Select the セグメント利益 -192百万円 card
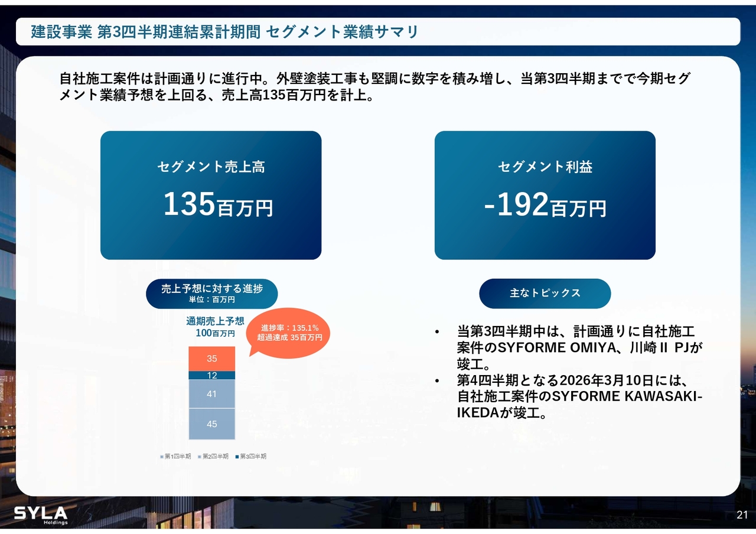Screen dimensions: 756x534 tap(545, 195)
